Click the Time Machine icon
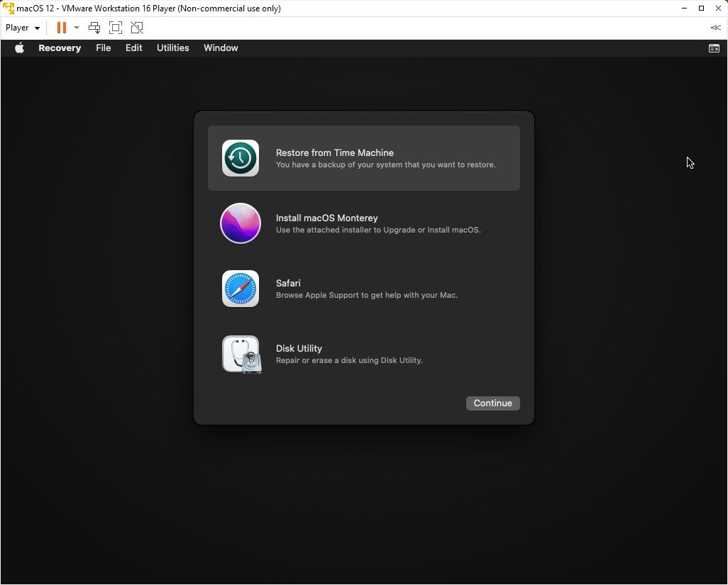Image resolution: width=728 pixels, height=585 pixels. (241, 158)
